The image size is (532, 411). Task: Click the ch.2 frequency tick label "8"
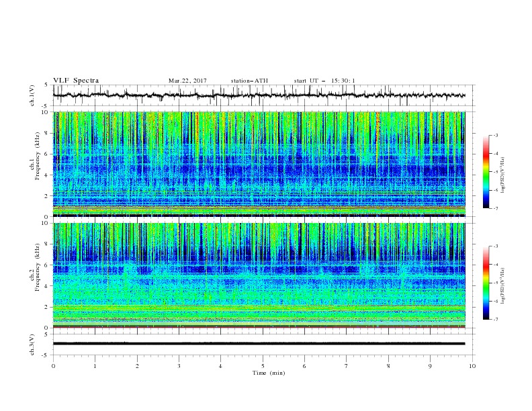tap(47, 244)
